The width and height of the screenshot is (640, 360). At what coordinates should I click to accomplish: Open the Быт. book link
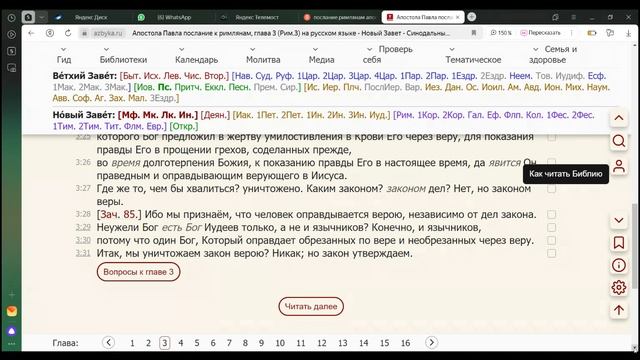(x=131, y=76)
